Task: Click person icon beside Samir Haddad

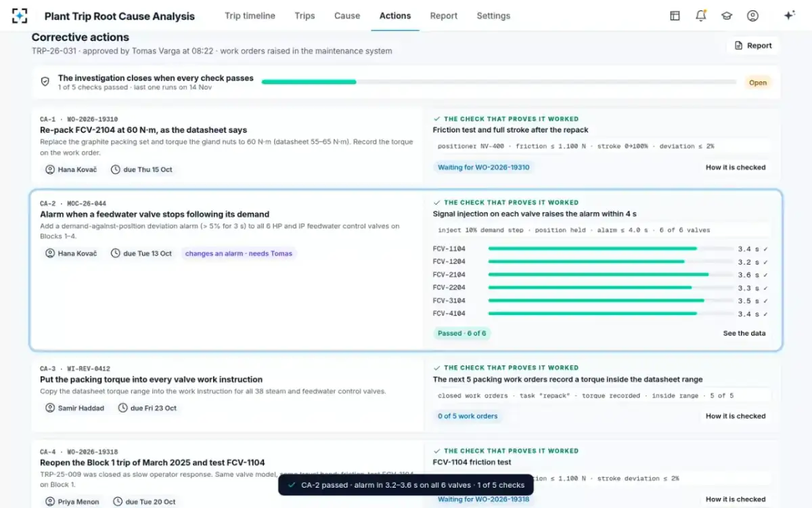Action: click(50, 408)
